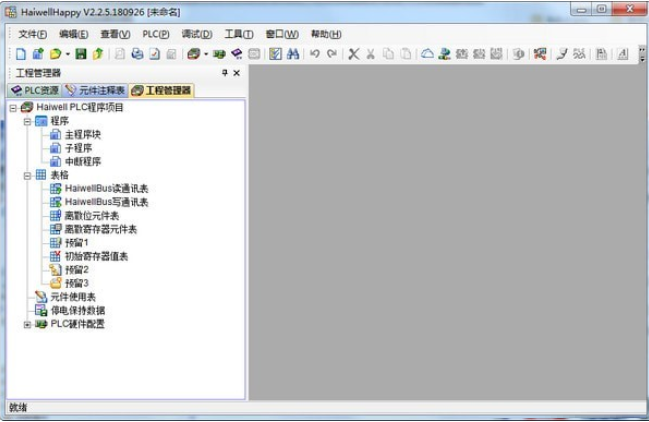Open the dropdown arrow beside the open-folder icon

tap(67, 54)
